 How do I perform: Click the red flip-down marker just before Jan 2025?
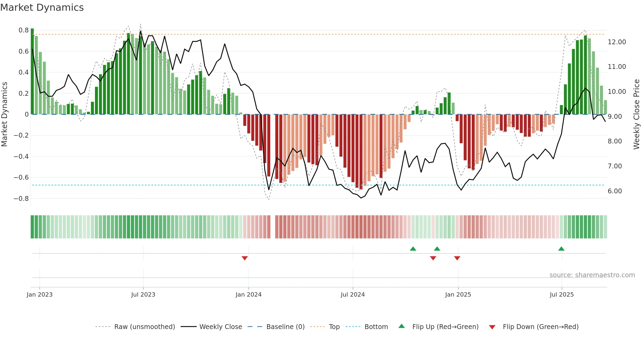tap(457, 258)
